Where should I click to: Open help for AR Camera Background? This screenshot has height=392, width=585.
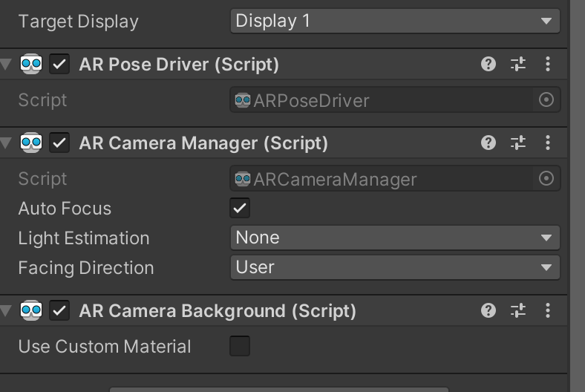tap(488, 310)
